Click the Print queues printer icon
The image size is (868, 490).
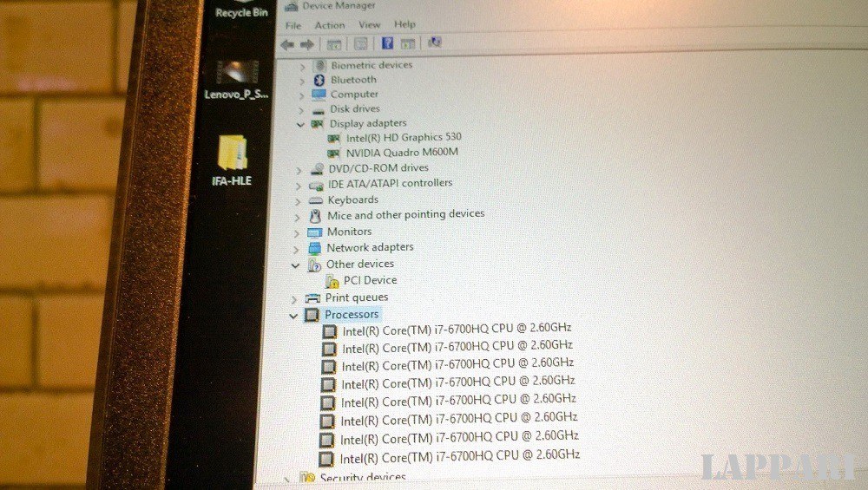(312, 298)
